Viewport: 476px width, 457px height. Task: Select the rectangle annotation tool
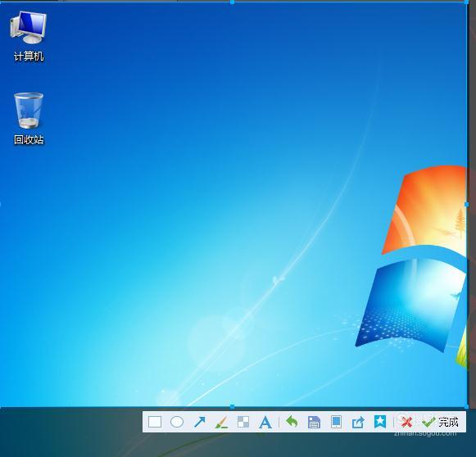click(155, 422)
